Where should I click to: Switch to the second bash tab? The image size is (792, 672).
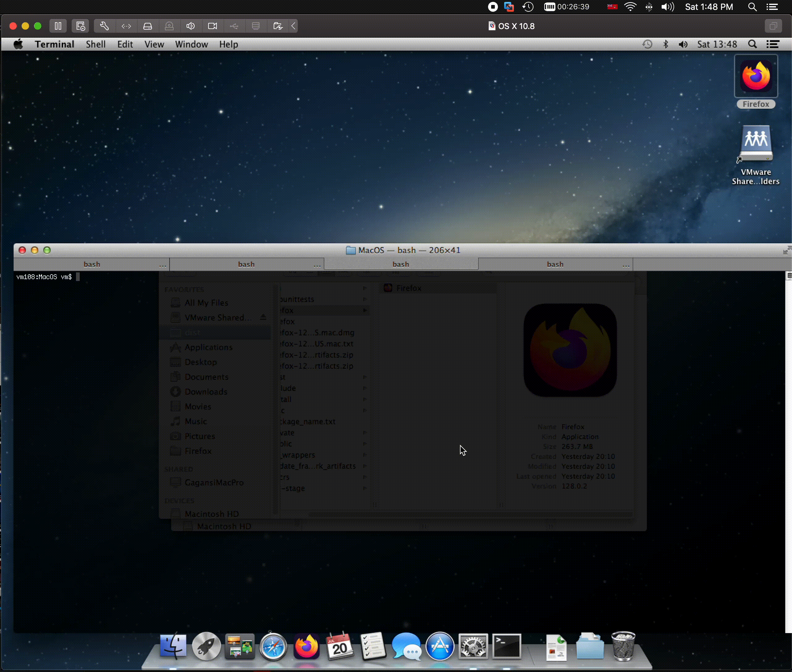tap(246, 264)
